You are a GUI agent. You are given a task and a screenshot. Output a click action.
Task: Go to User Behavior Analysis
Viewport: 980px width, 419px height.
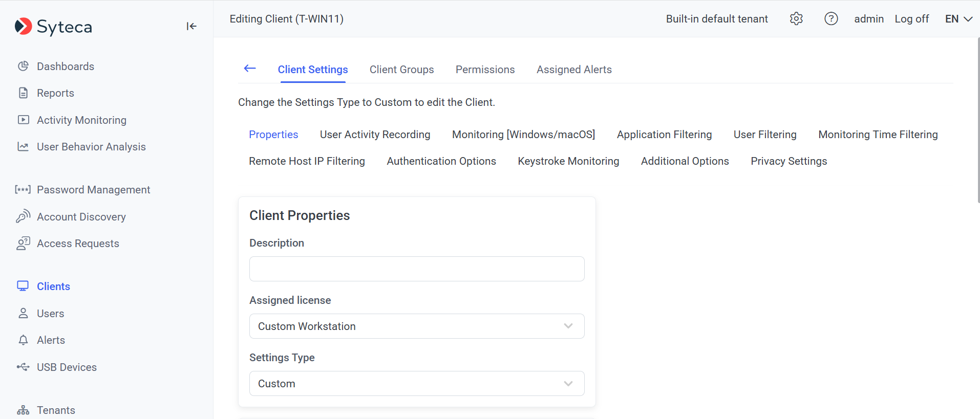[x=91, y=147]
